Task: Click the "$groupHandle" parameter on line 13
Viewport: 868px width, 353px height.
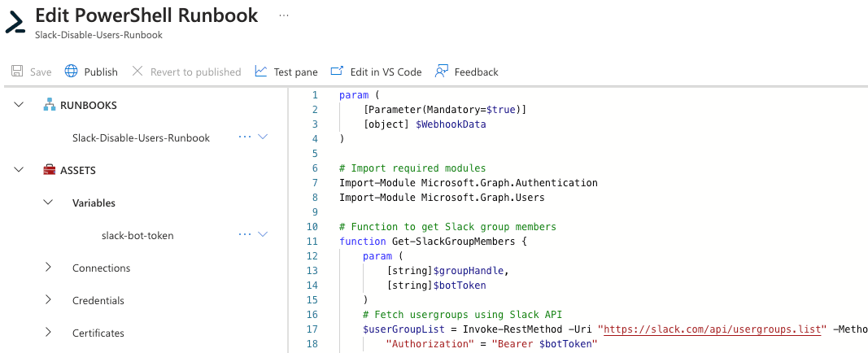Action: (x=469, y=271)
